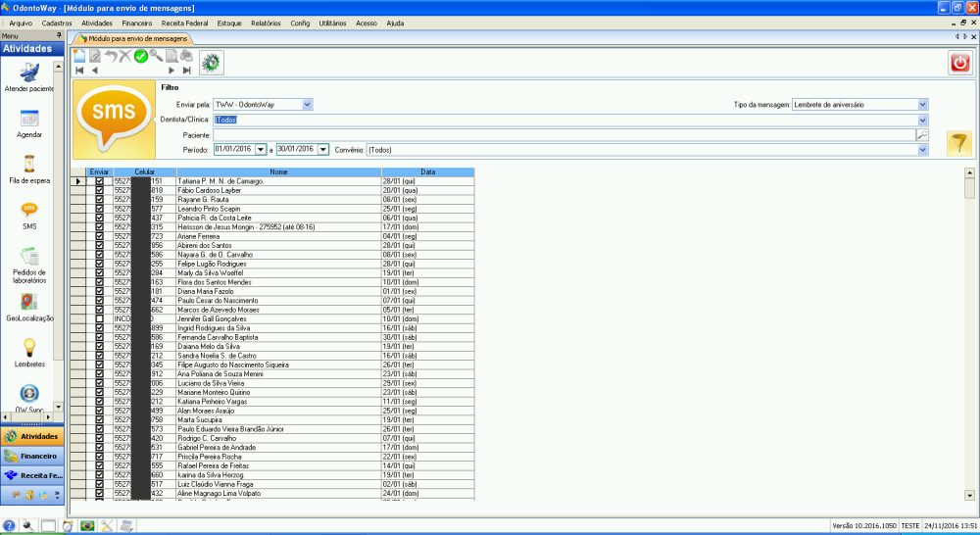
Task: Go to next record navigation arrow
Action: pos(171,71)
